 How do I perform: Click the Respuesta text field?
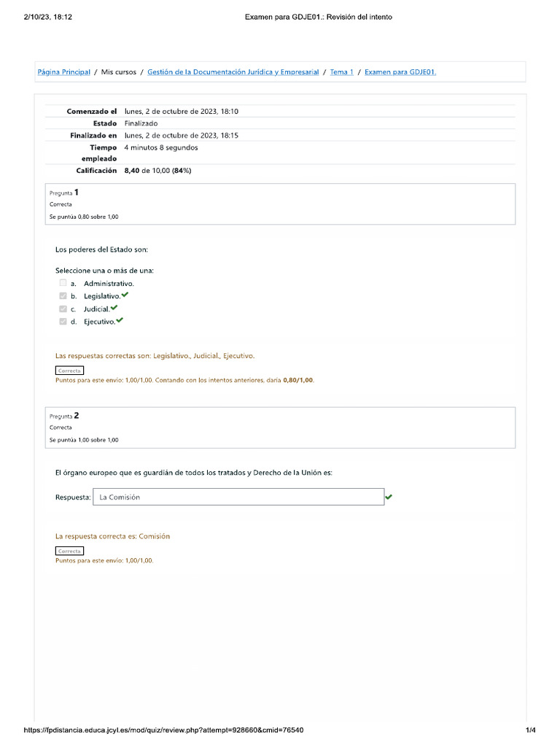pos(238,497)
